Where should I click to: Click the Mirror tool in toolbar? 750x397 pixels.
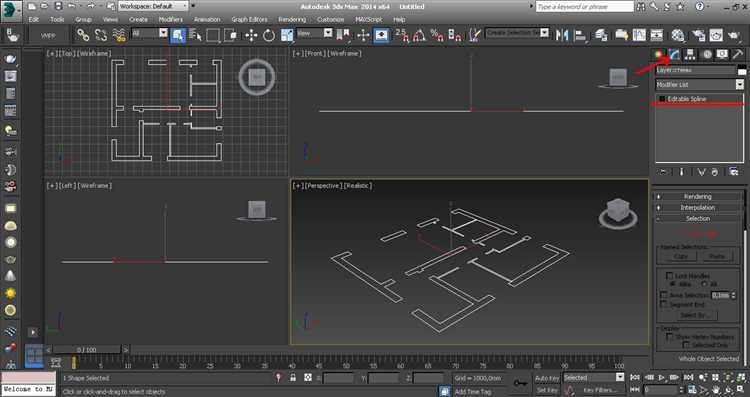pyautogui.click(x=562, y=35)
